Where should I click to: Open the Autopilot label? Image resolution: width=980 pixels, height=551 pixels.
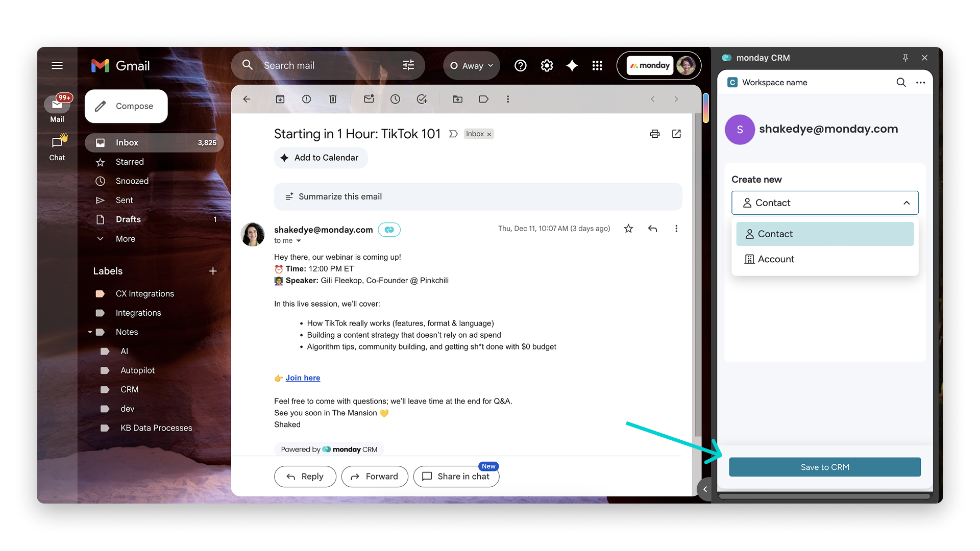click(x=137, y=370)
